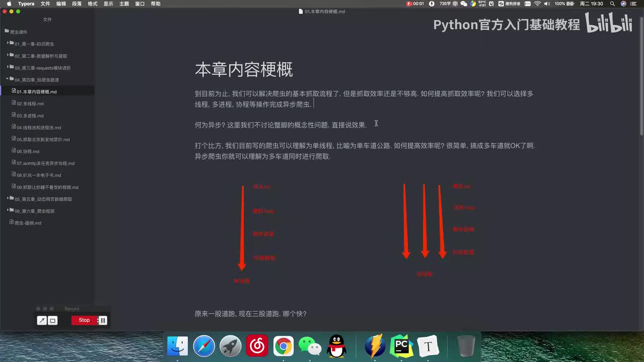Open WeChat from the Dock
Viewport: 644px width, 362px height.
coord(310,346)
